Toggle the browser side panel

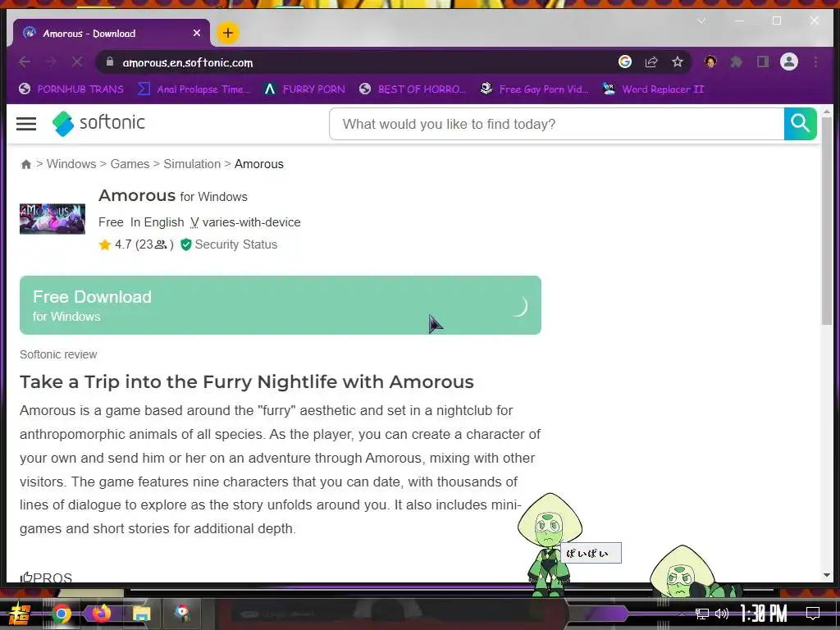click(x=763, y=62)
